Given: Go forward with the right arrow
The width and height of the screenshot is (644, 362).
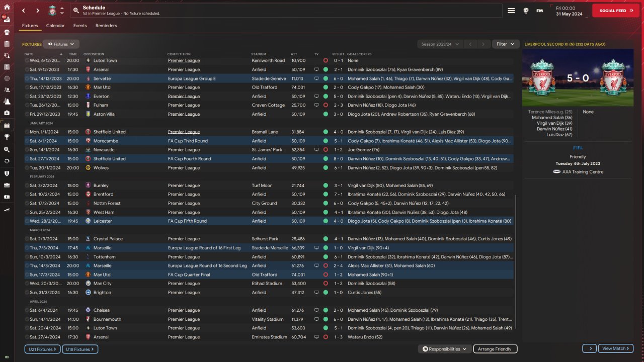Looking at the screenshot, I should point(38,11).
